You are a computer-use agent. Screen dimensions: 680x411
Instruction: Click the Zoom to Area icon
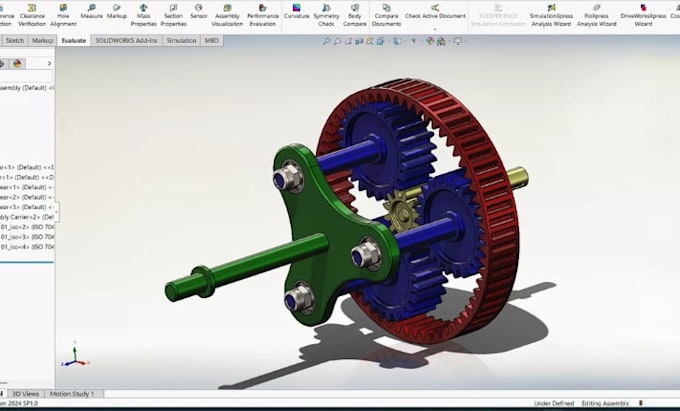(337, 41)
